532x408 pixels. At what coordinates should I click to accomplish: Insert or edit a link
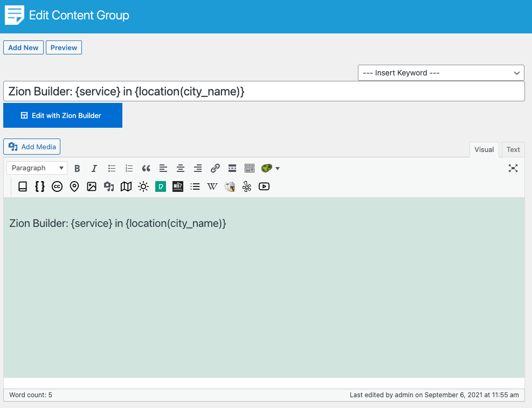[x=215, y=168]
